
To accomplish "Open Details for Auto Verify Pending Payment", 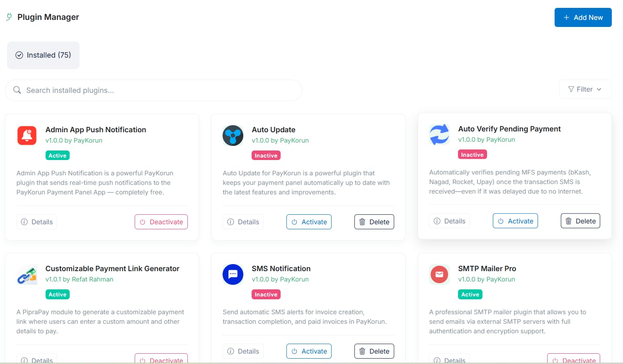I will point(449,221).
